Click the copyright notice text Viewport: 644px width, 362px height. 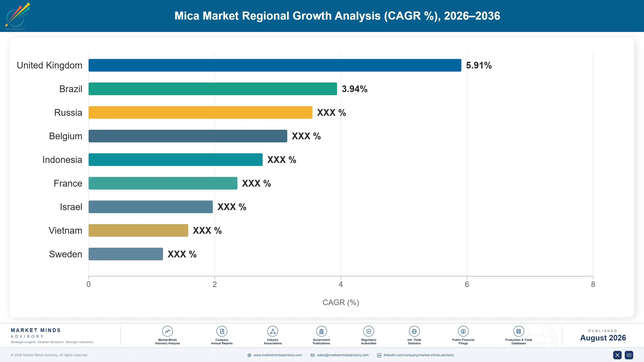pyautogui.click(x=49, y=355)
